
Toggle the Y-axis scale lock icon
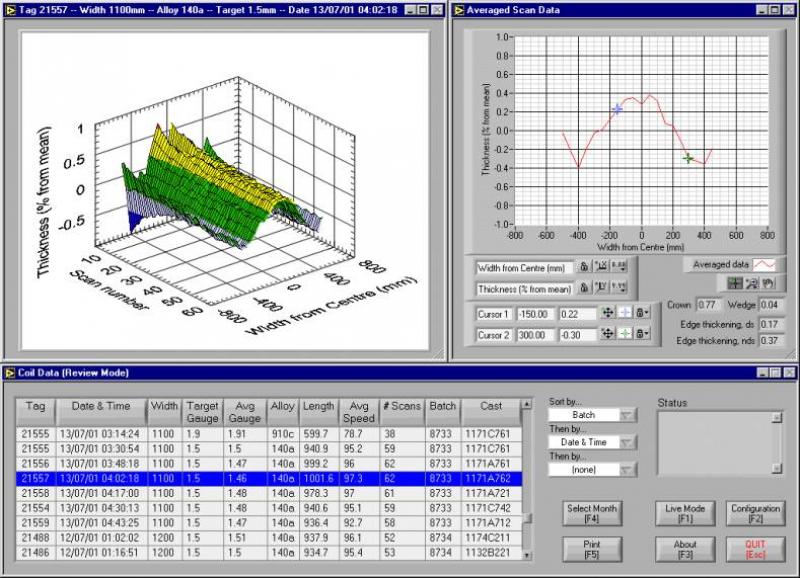click(584, 288)
